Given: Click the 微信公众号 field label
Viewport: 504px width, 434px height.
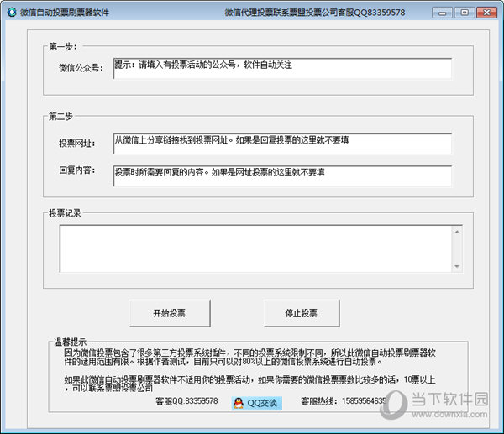Looking at the screenshot, I should coord(81,68).
